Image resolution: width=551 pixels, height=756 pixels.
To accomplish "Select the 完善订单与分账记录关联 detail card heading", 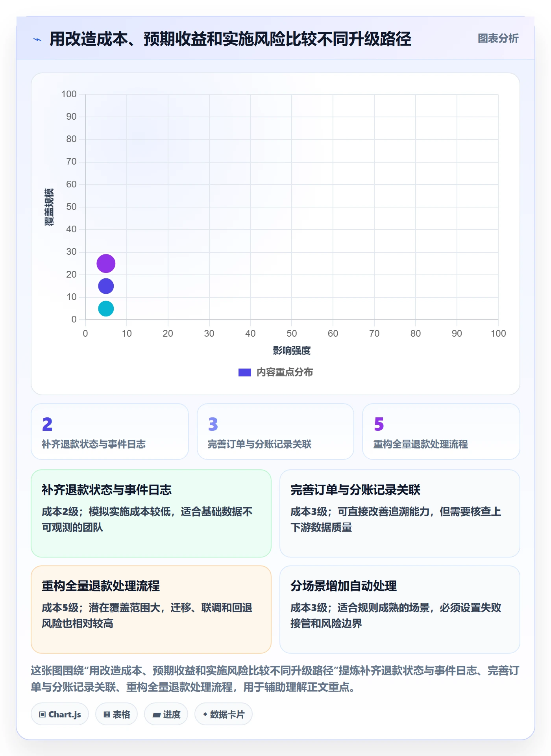I will [355, 490].
